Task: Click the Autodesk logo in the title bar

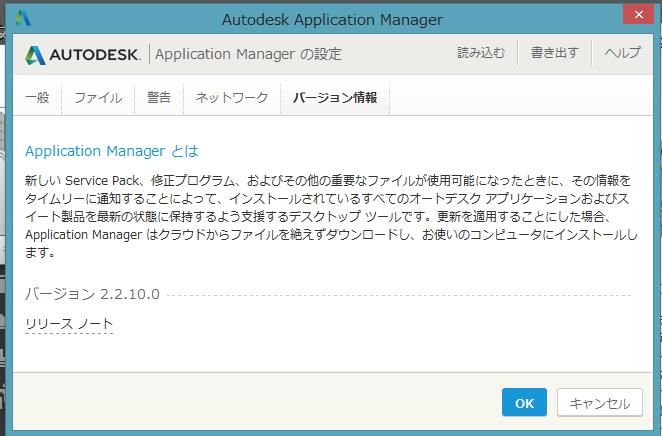Action: click(23, 19)
